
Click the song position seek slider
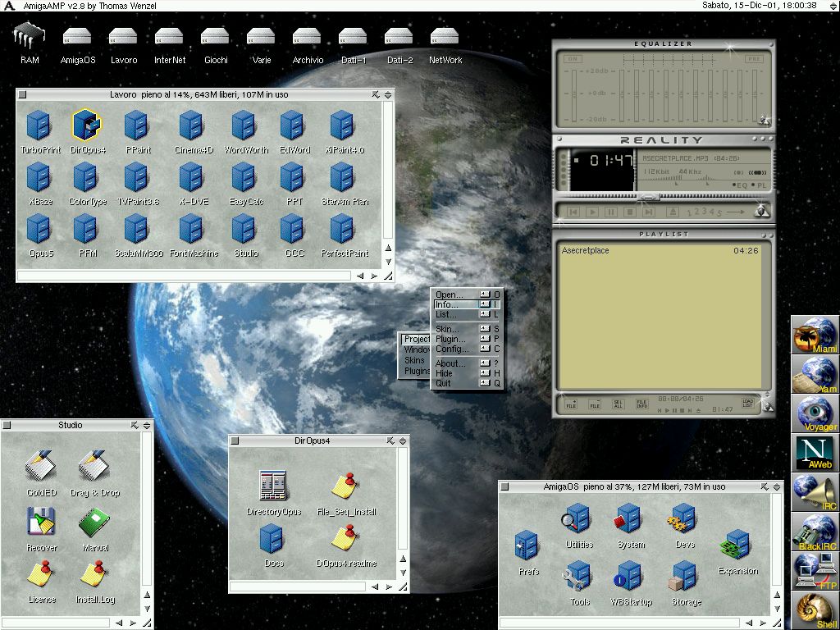tap(648, 198)
